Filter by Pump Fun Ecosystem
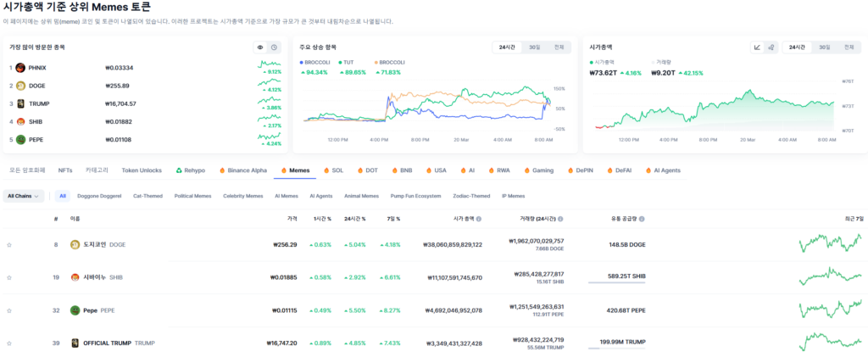The image size is (868, 357). tap(415, 196)
